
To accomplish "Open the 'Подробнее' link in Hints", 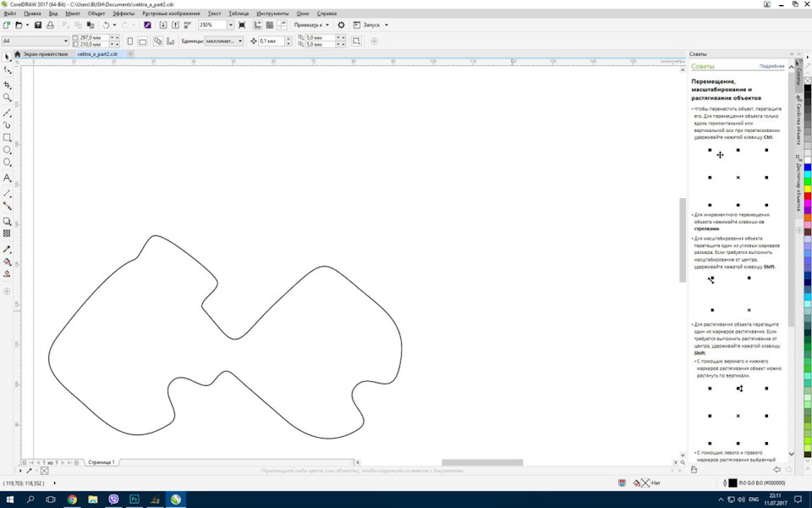I will pyautogui.click(x=771, y=66).
